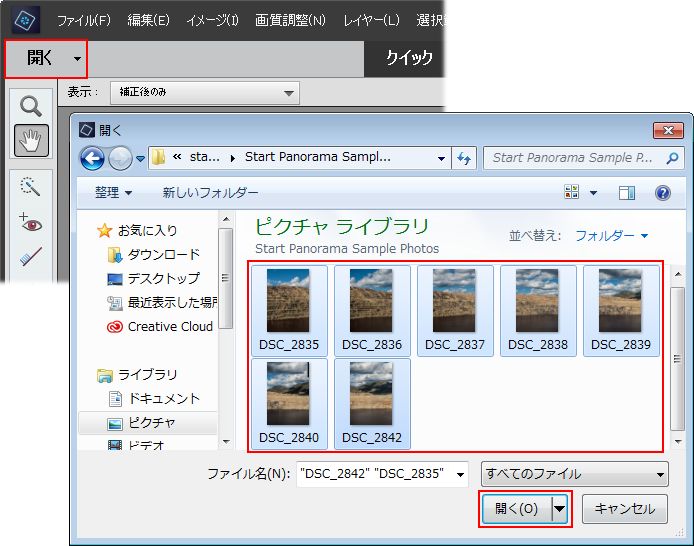This screenshot has width=694, height=546.
Task: Open the view options dropdown arrow
Action: pyautogui.click(x=593, y=193)
